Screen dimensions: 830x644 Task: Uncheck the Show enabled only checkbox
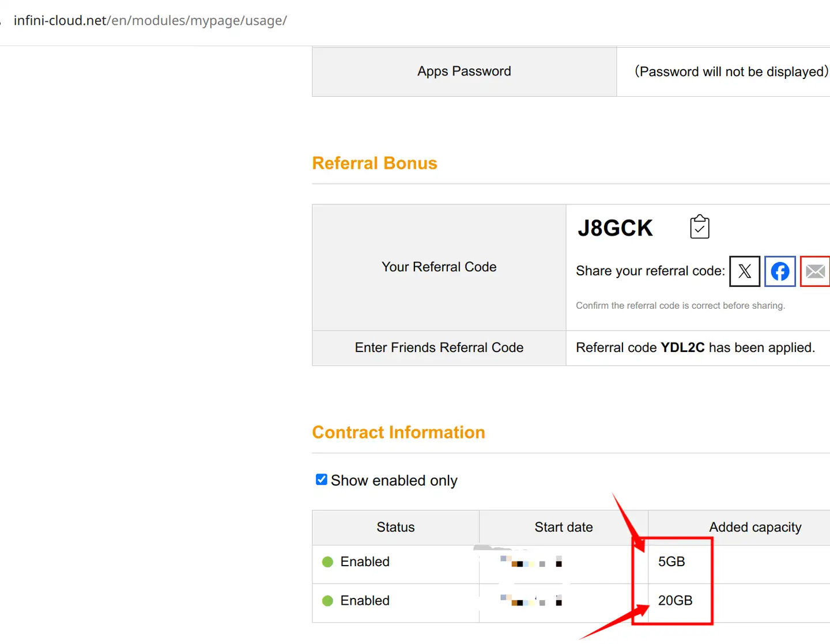click(x=322, y=479)
